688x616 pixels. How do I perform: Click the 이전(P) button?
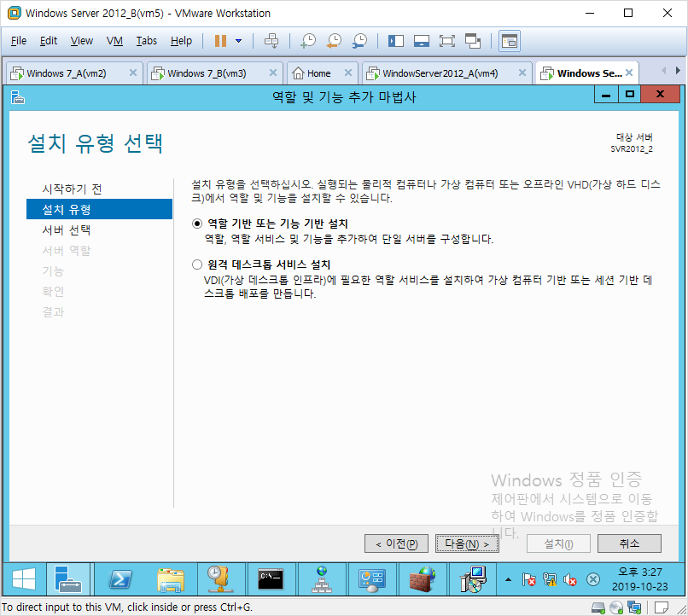click(x=396, y=543)
